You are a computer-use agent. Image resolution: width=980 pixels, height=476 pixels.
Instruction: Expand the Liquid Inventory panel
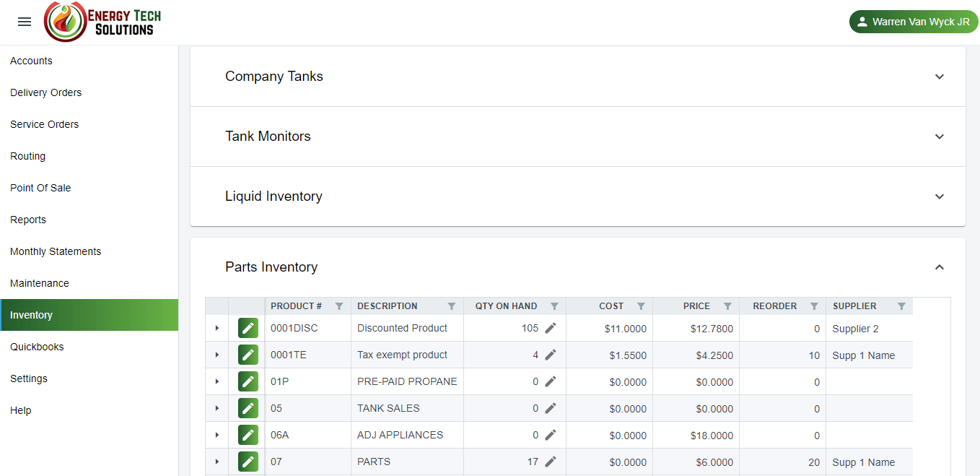coord(939,196)
